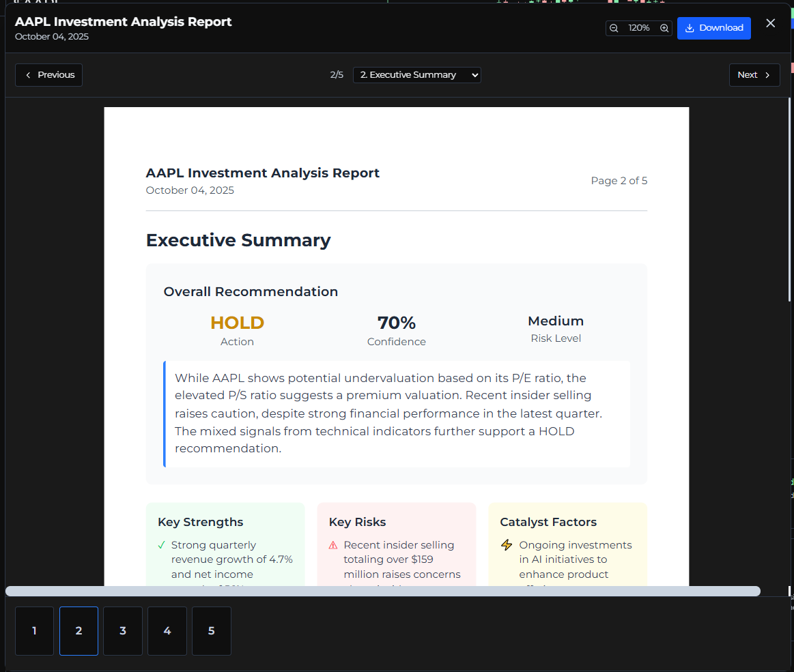This screenshot has width=794, height=672.
Task: Go back using the Previous button
Action: pos(48,75)
